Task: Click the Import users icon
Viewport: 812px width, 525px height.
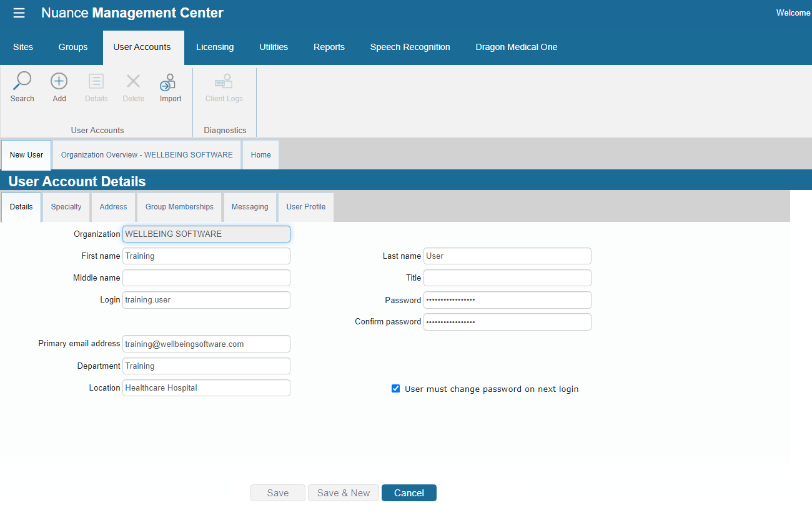Action: [168, 82]
